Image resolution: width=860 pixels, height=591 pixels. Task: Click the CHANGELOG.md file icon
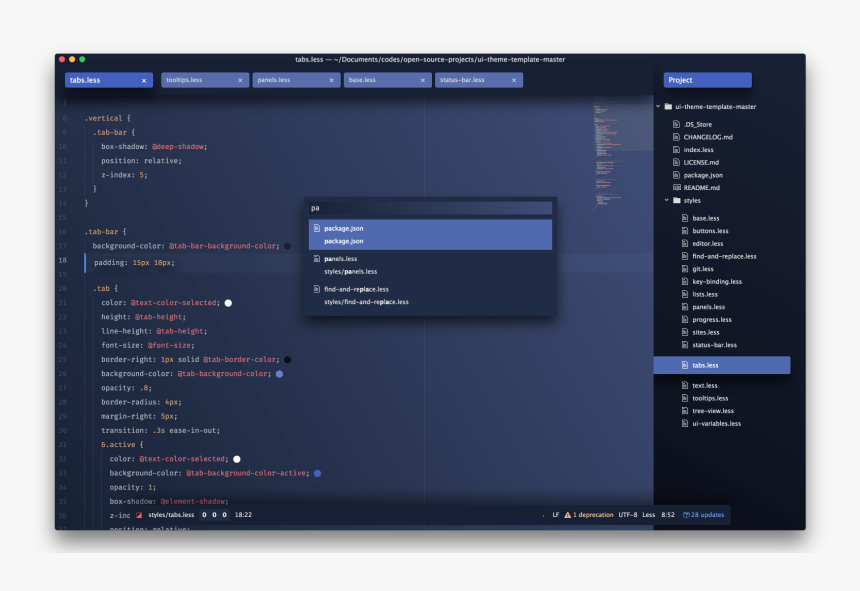click(x=676, y=137)
